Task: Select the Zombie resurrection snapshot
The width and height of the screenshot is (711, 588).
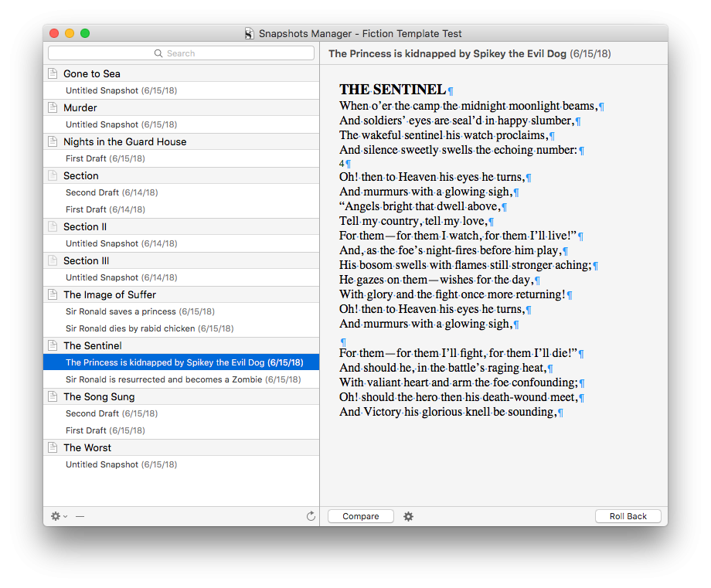Action: click(182, 379)
